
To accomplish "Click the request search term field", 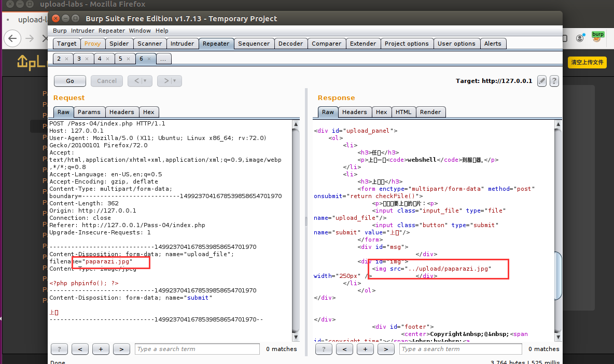I will pyautogui.click(x=197, y=349).
